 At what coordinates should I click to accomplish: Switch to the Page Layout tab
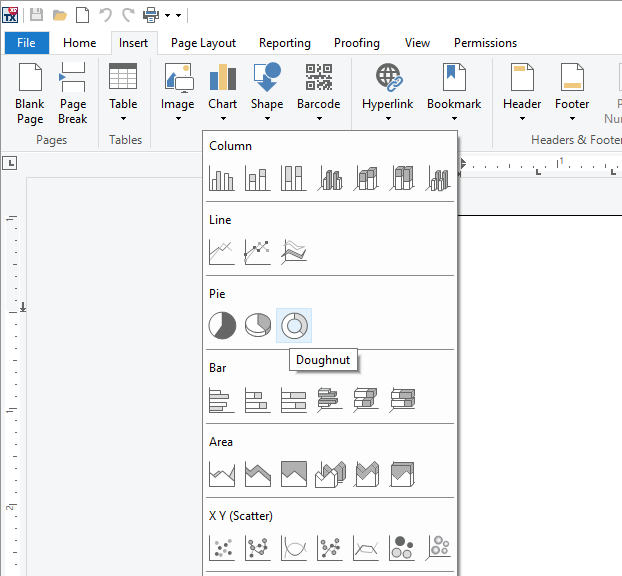point(203,43)
